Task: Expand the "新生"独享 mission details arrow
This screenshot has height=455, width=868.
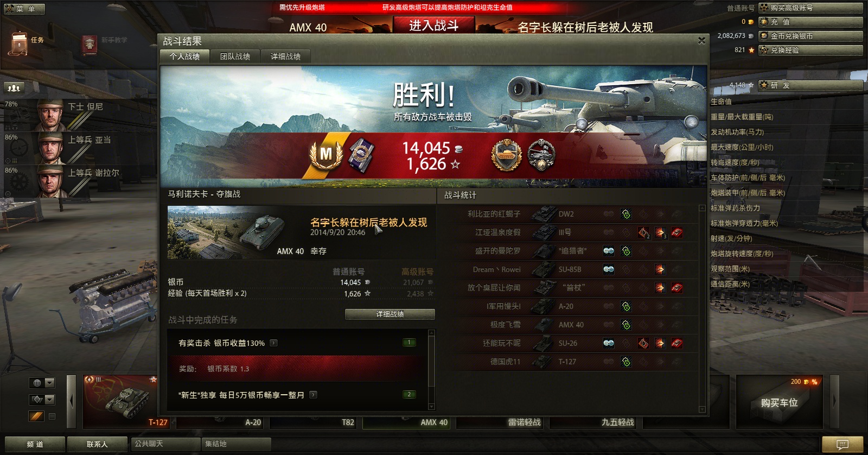Action: (313, 395)
